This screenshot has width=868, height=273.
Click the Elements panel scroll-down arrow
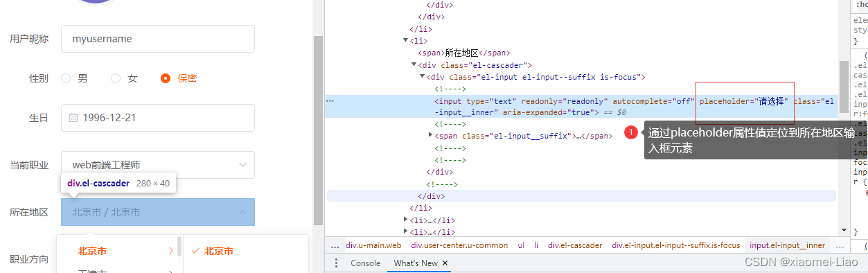pos(844,229)
